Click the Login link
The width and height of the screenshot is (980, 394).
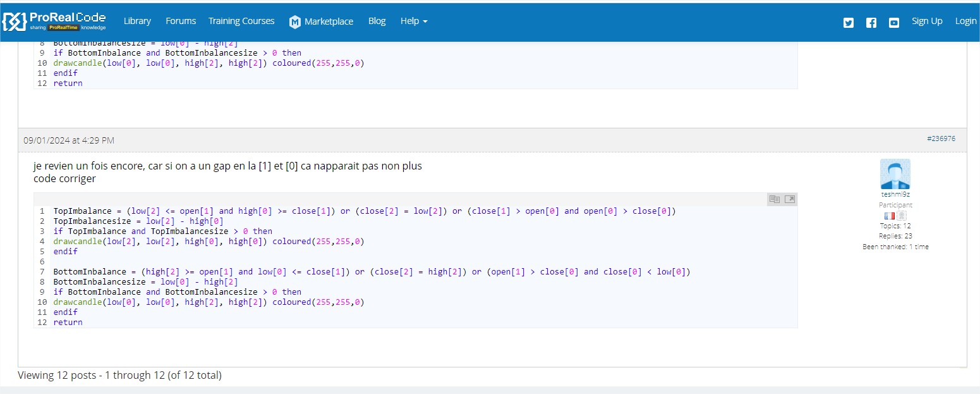click(x=965, y=21)
